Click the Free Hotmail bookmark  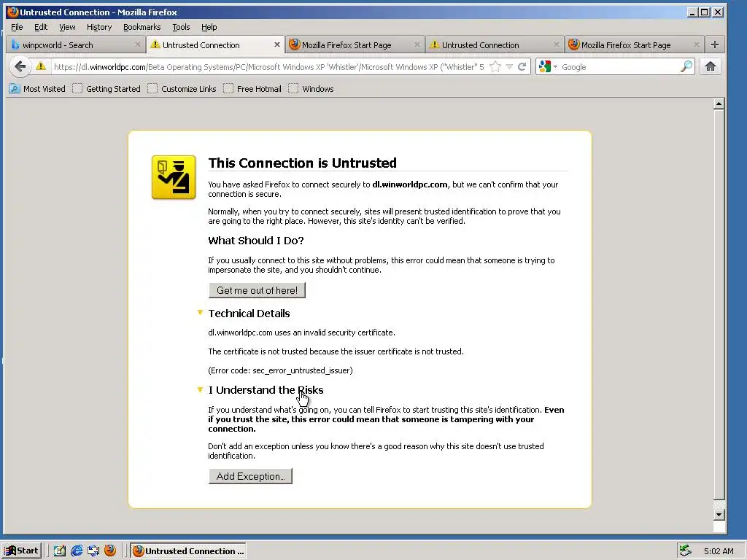click(252, 88)
